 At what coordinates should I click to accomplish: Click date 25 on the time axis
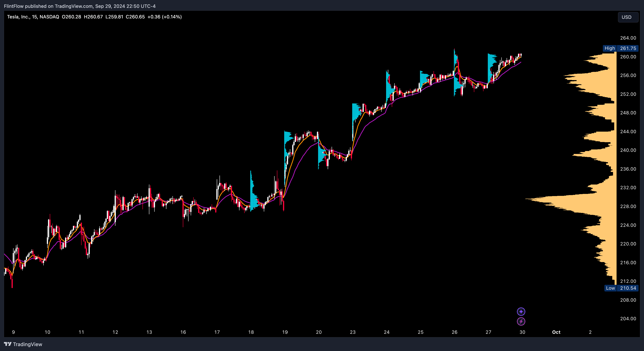(x=421, y=332)
